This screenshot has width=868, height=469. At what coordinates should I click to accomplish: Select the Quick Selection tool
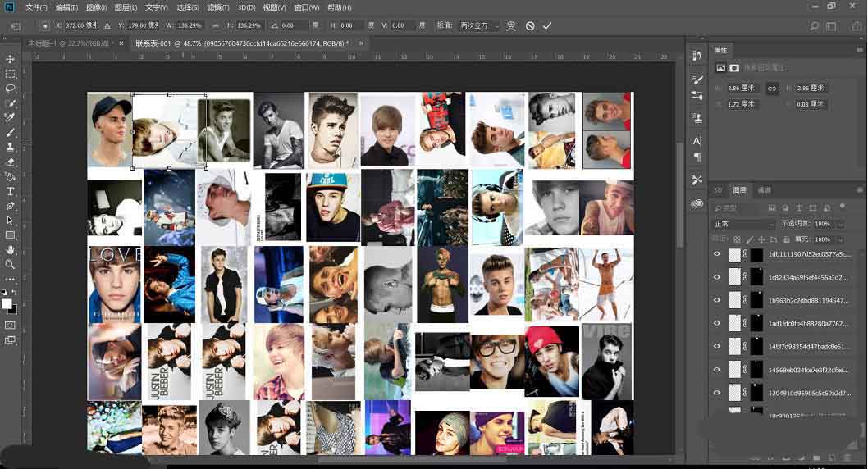[x=10, y=103]
